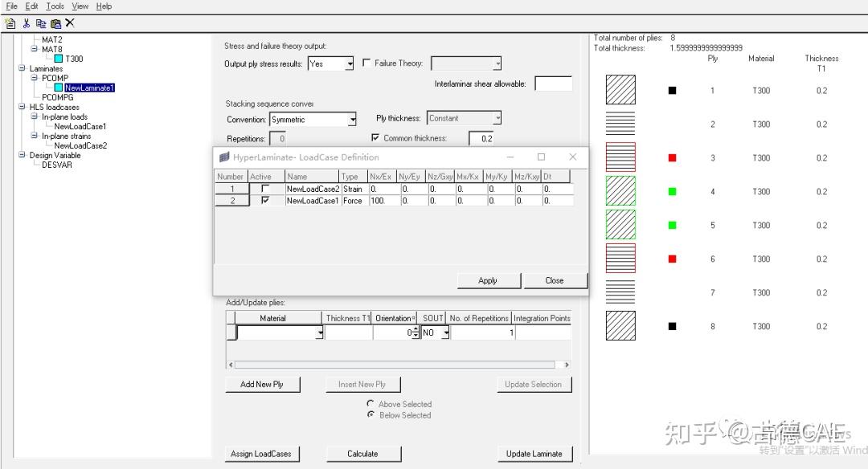
Task: Select ply 7 horizontal lines thumbnail
Action: click(x=620, y=292)
